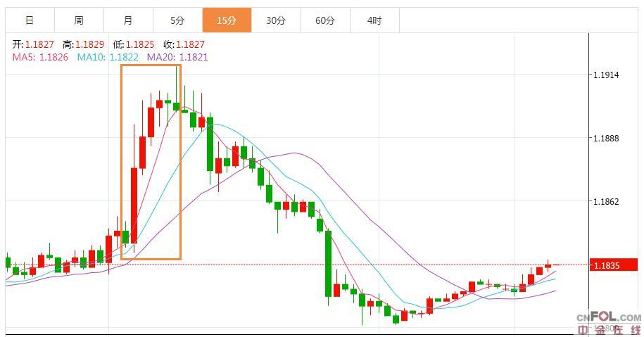Image resolution: width=644 pixels, height=337 pixels.
Task: Click the MA10: 1.1822 indicator label
Action: pos(108,57)
